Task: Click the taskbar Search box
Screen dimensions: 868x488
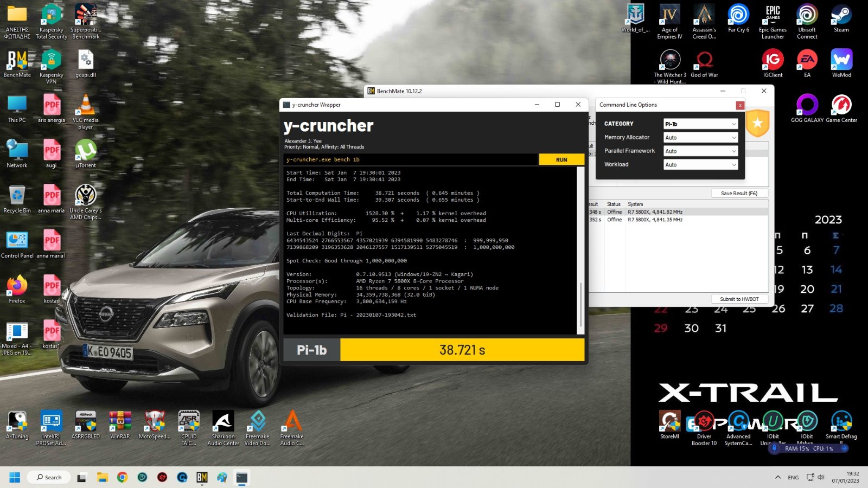Action: (49, 477)
